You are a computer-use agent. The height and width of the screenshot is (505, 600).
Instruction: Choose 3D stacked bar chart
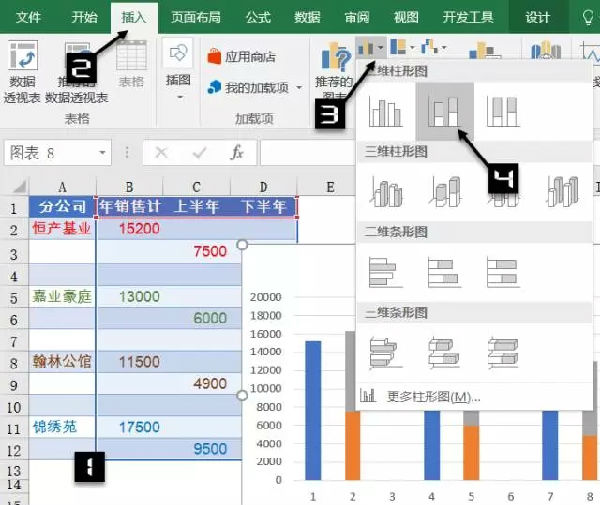pyautogui.click(x=444, y=353)
